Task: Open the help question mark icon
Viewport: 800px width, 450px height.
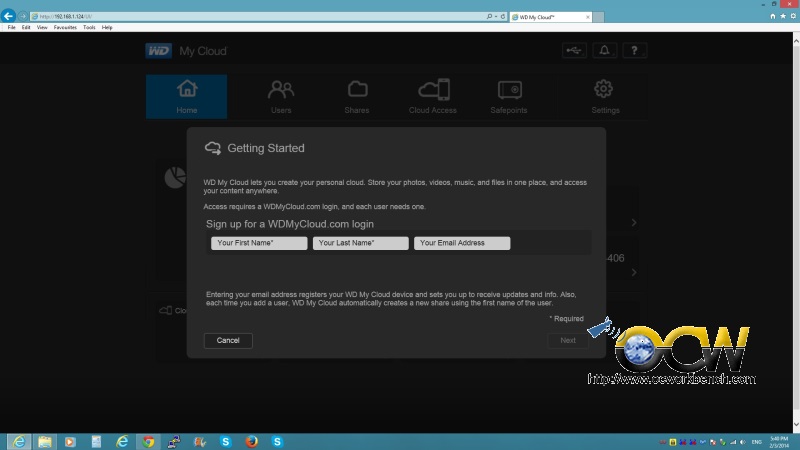Action: coord(634,51)
